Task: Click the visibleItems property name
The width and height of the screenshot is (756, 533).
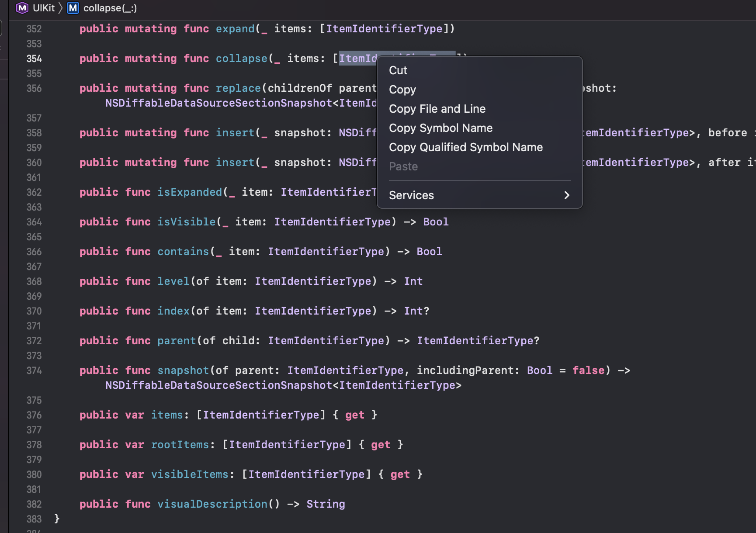Action: pyautogui.click(x=189, y=474)
